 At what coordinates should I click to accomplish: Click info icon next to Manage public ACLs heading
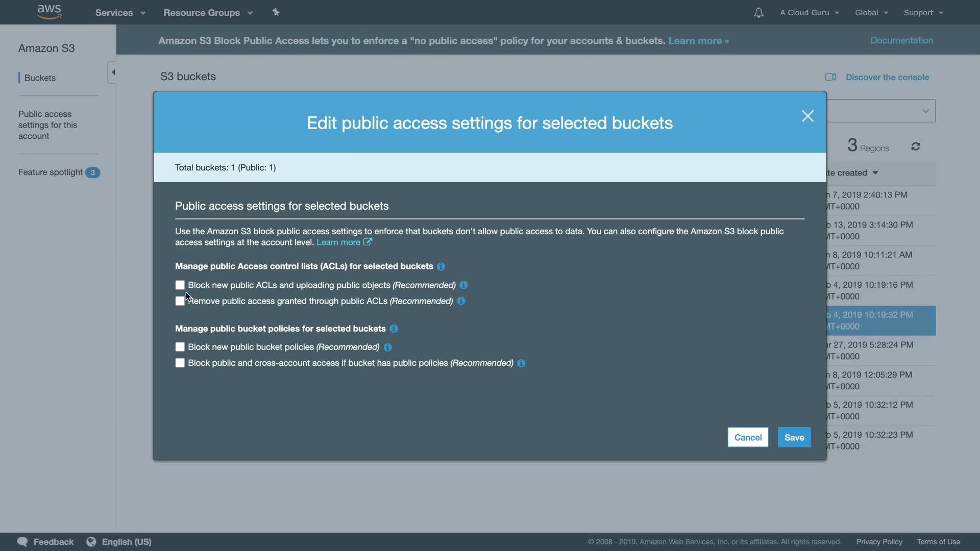click(x=441, y=266)
